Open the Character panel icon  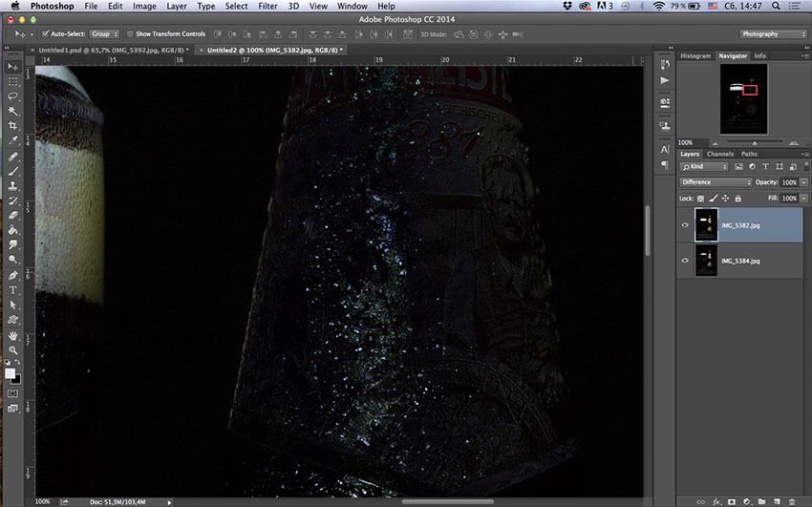(665, 150)
